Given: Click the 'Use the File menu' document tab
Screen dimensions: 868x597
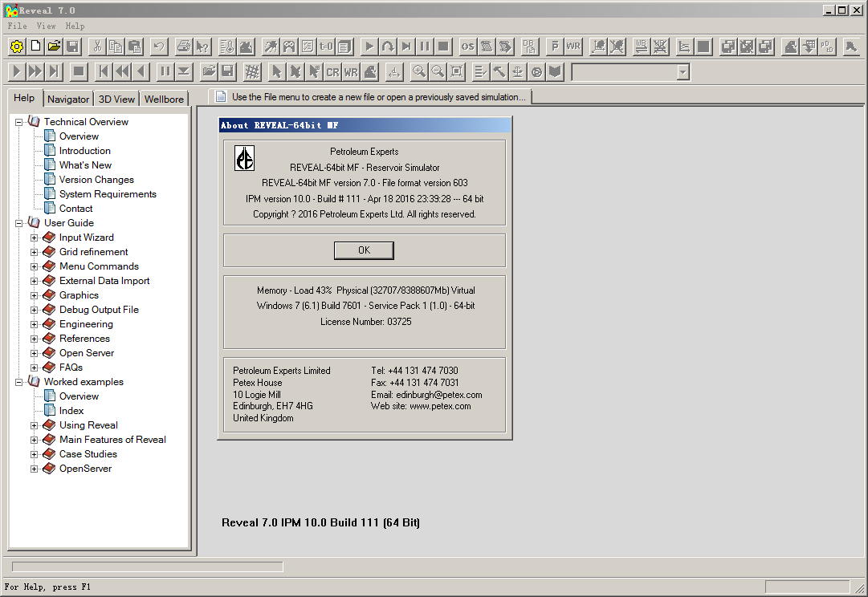Looking at the screenshot, I should pyautogui.click(x=371, y=97).
